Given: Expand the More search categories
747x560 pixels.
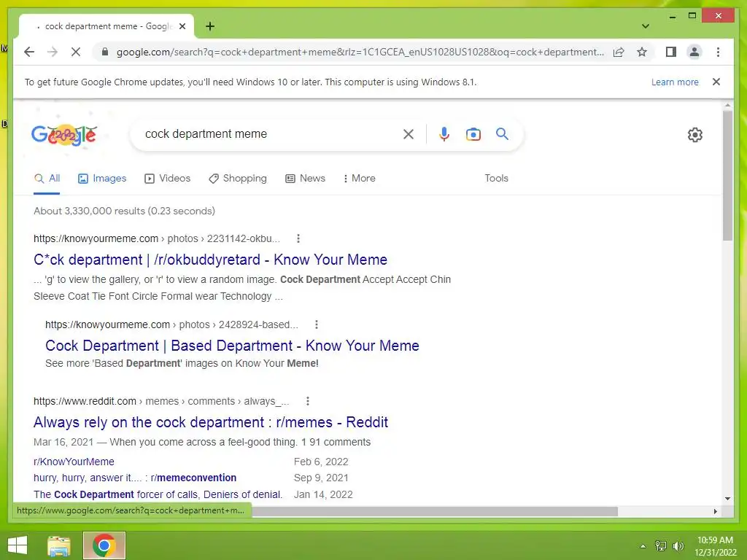Looking at the screenshot, I should (359, 179).
